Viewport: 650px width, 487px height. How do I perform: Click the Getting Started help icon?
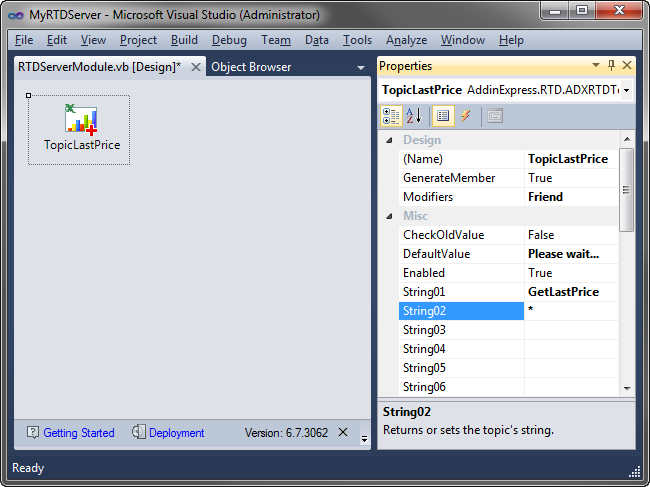pos(33,432)
